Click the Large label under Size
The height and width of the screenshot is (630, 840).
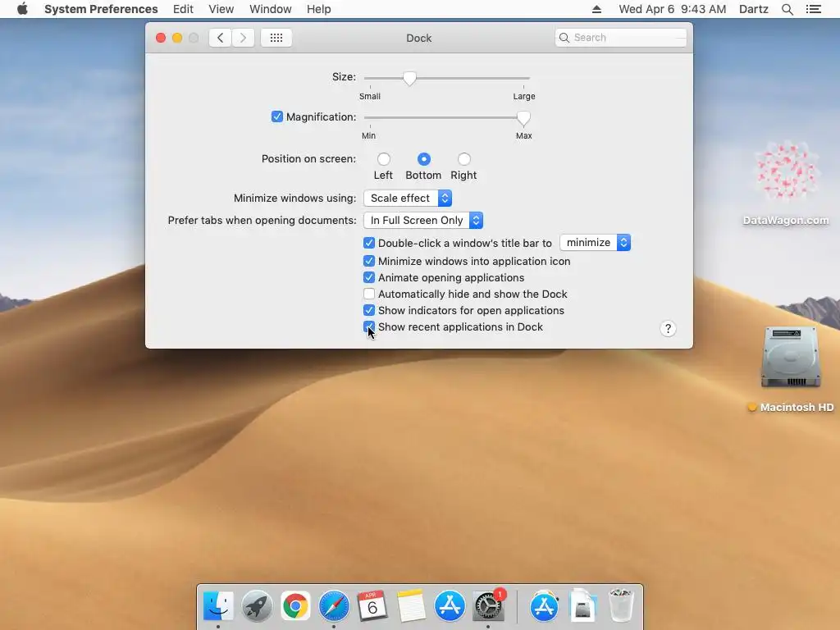click(x=524, y=97)
